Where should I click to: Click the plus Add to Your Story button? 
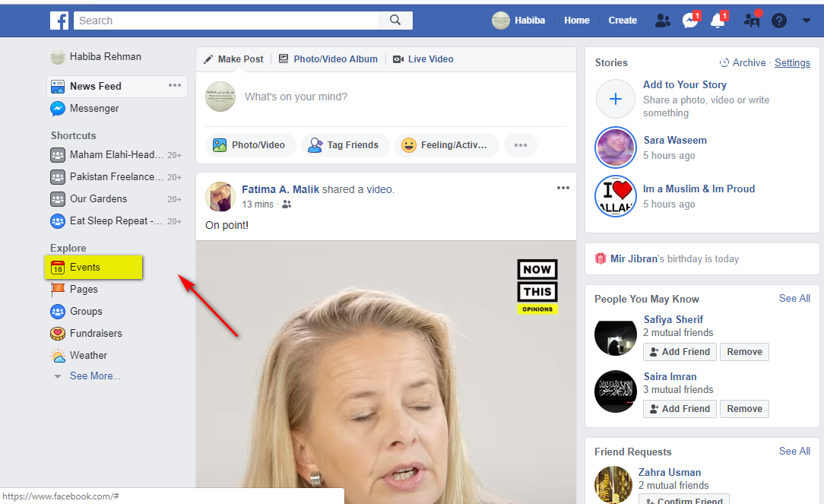[x=616, y=99]
